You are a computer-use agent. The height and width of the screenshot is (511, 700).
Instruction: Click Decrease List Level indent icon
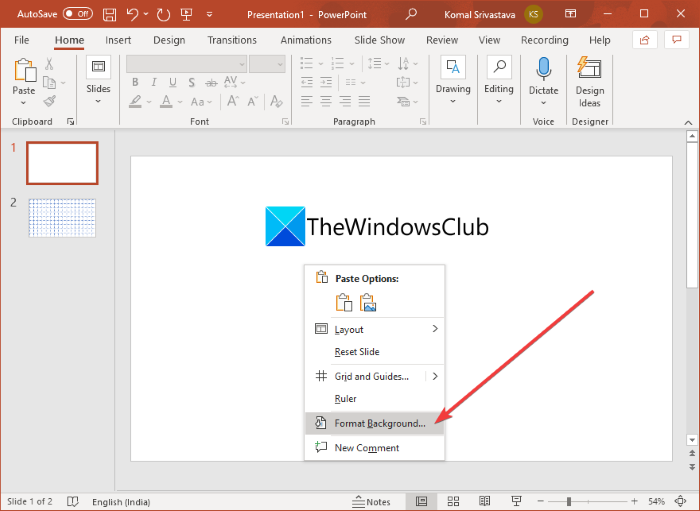point(307,83)
